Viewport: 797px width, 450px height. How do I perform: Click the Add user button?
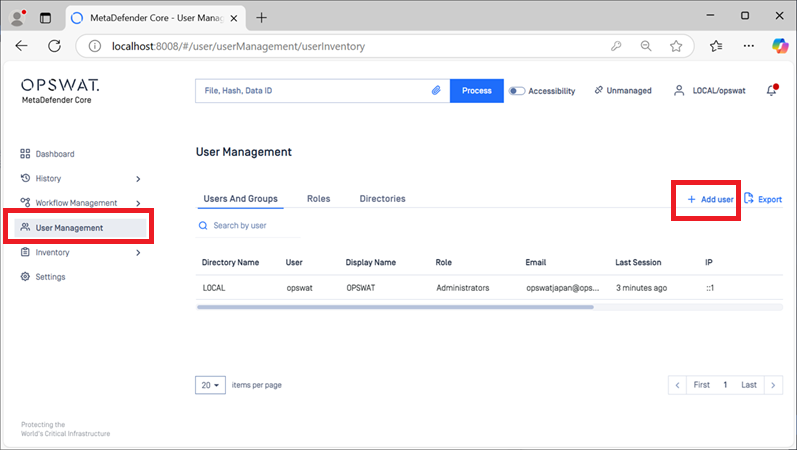pos(711,200)
